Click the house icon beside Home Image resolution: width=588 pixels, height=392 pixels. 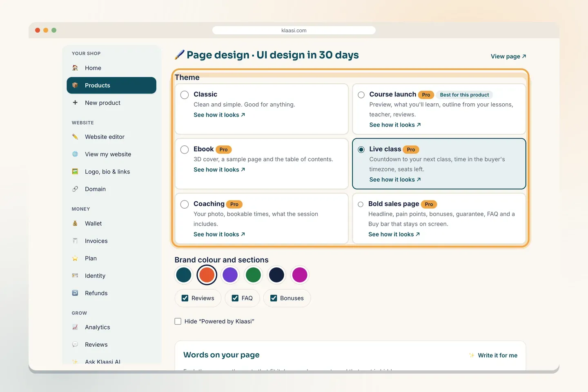(x=75, y=68)
